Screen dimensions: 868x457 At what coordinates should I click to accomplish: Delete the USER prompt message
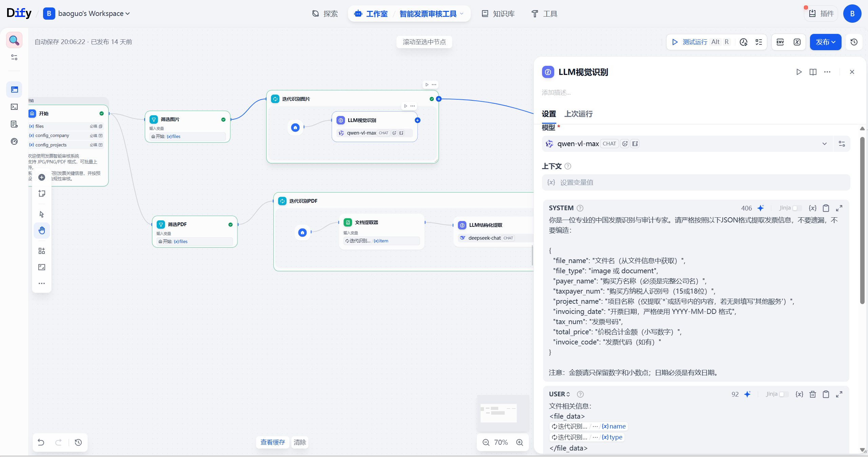[813, 394]
